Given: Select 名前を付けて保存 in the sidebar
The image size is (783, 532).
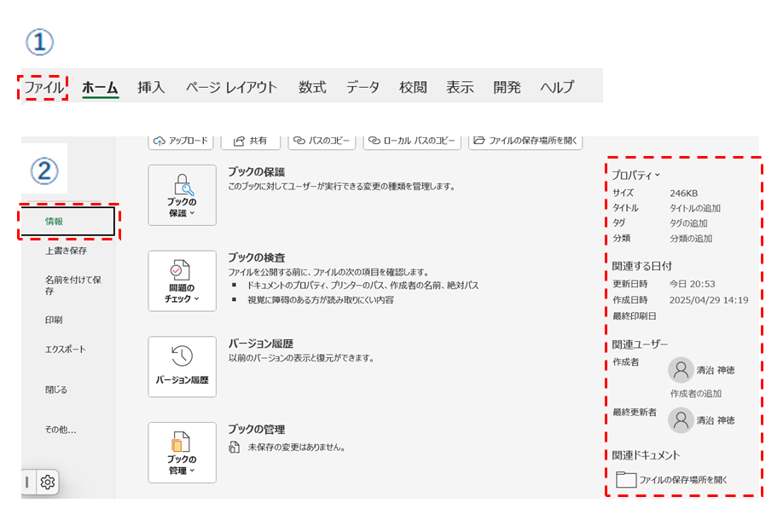Looking at the screenshot, I should tap(73, 285).
